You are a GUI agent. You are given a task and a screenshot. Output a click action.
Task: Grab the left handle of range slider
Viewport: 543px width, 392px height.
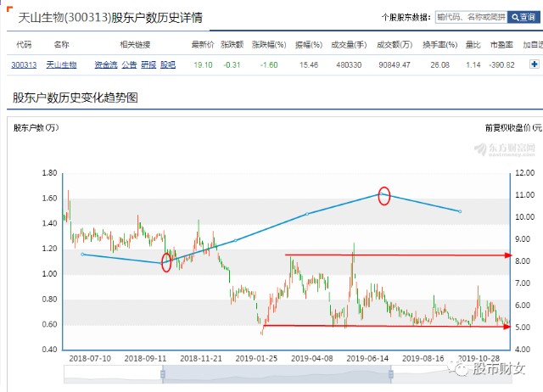(162, 374)
